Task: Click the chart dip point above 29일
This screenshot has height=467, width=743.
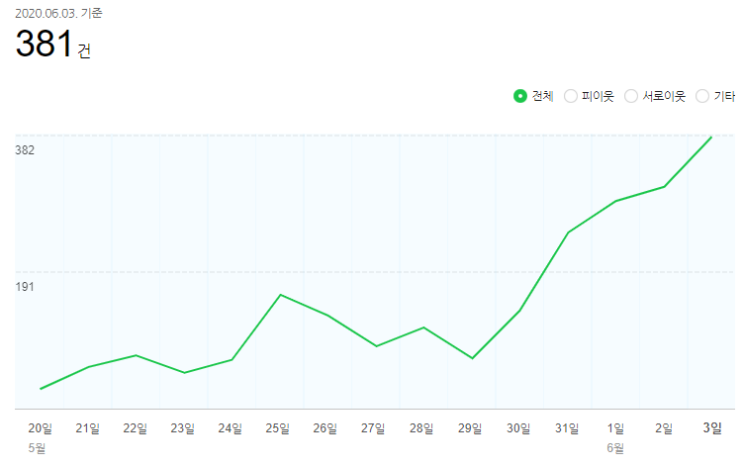Action: click(x=472, y=358)
